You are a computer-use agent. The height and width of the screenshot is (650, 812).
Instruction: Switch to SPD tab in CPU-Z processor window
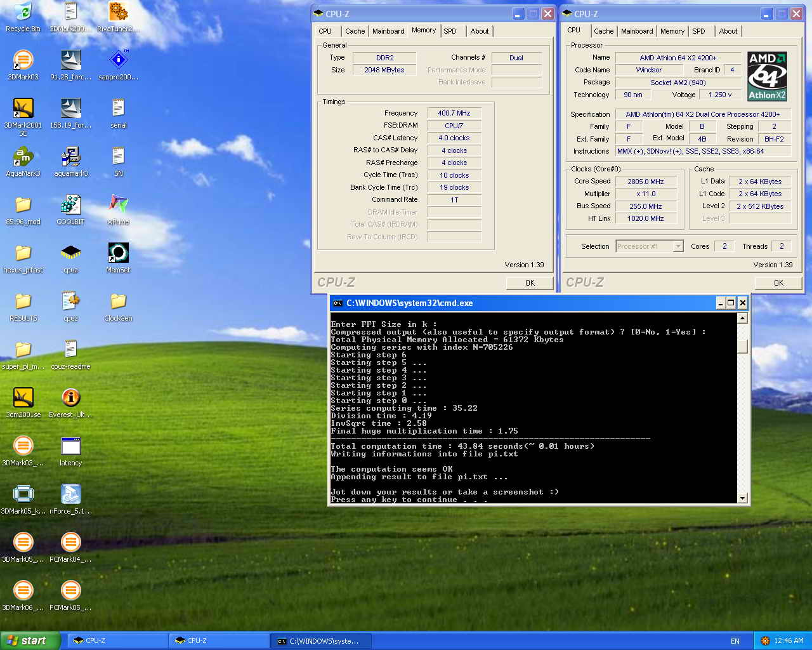pyautogui.click(x=698, y=31)
